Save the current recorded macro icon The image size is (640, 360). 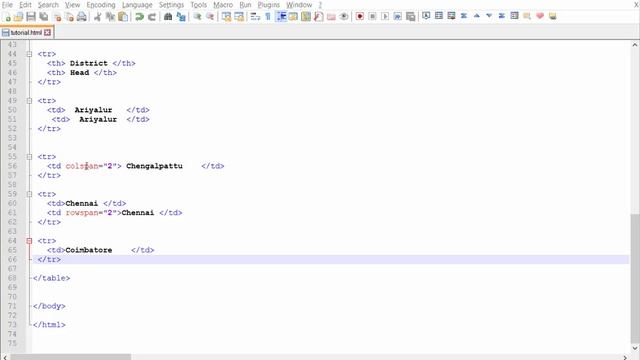coord(411,17)
